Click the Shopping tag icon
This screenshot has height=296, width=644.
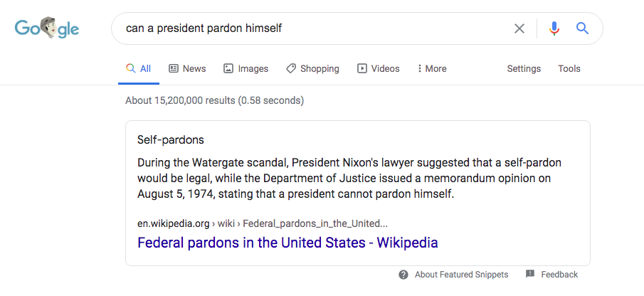291,68
